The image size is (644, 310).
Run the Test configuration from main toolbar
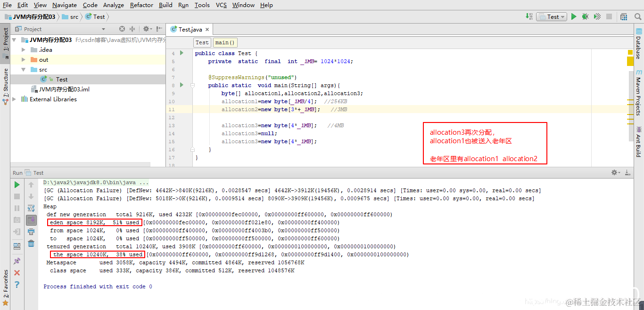pyautogui.click(x=574, y=16)
